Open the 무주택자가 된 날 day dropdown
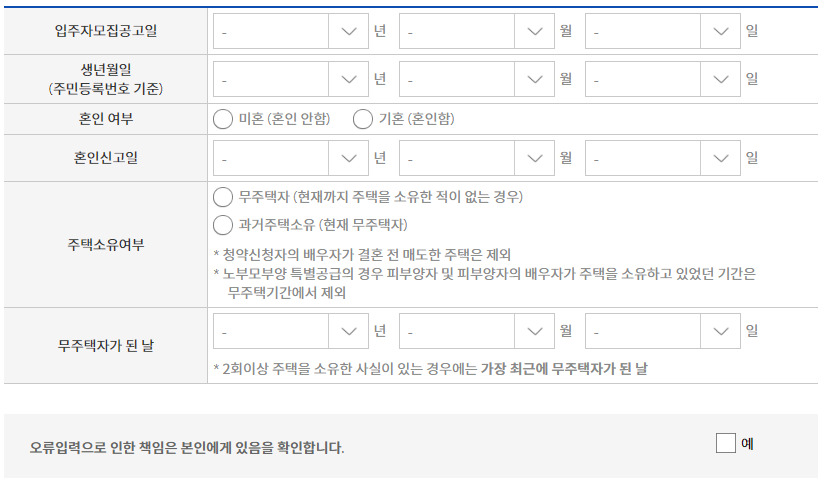This screenshot has height=478, width=818. 663,331
